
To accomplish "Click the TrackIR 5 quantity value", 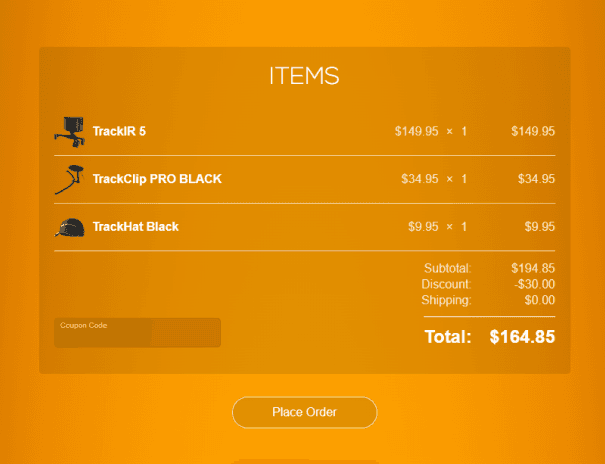I will [464, 131].
